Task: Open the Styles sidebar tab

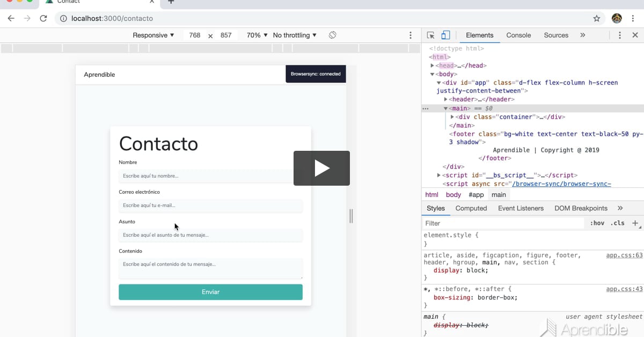Action: coord(436,208)
